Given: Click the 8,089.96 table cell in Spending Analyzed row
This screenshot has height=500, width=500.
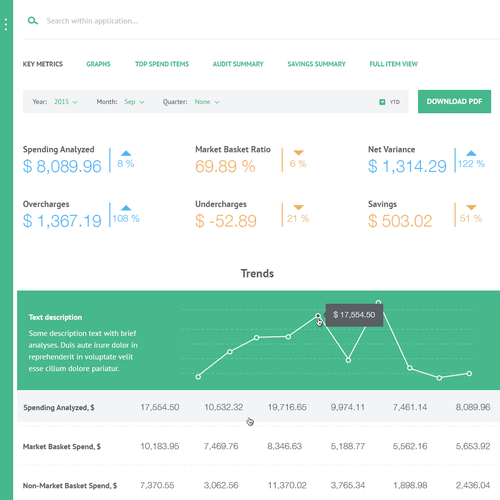Looking at the screenshot, I should click(x=473, y=407).
